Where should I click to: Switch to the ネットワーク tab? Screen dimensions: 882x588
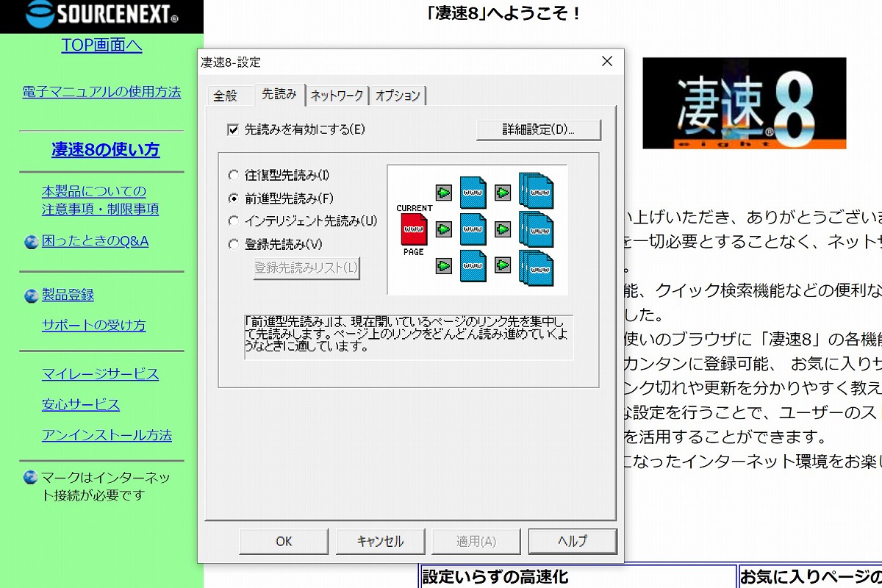click(x=336, y=95)
